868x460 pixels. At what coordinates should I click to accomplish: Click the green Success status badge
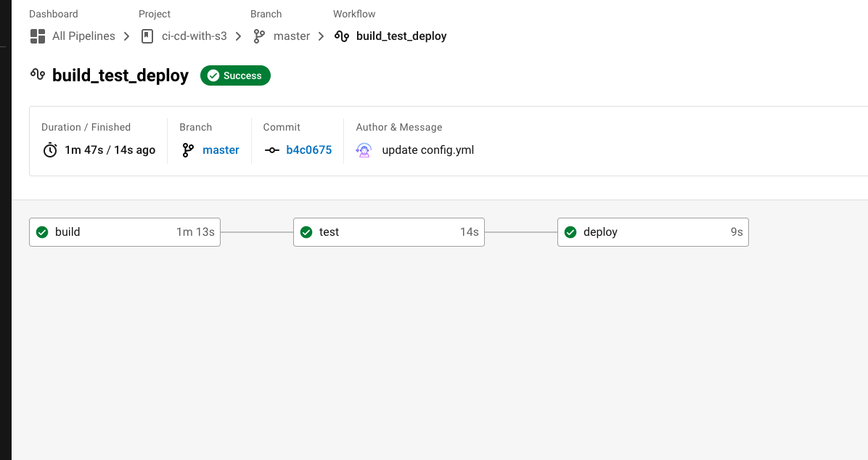[235, 76]
